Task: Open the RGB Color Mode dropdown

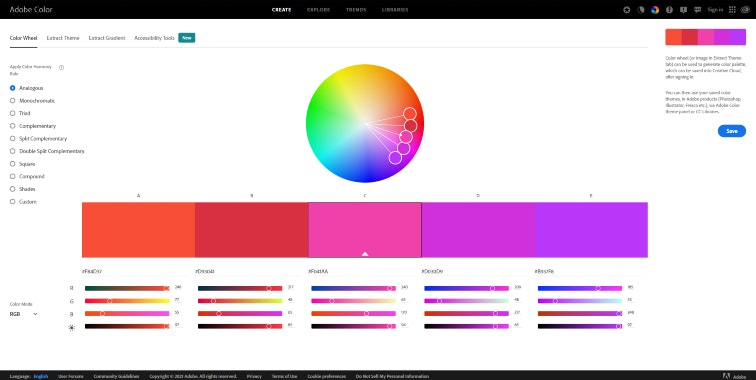Action: [24, 314]
